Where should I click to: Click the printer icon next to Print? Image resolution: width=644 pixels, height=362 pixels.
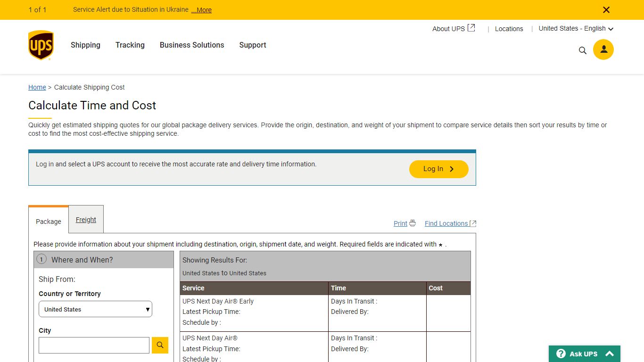click(x=413, y=223)
